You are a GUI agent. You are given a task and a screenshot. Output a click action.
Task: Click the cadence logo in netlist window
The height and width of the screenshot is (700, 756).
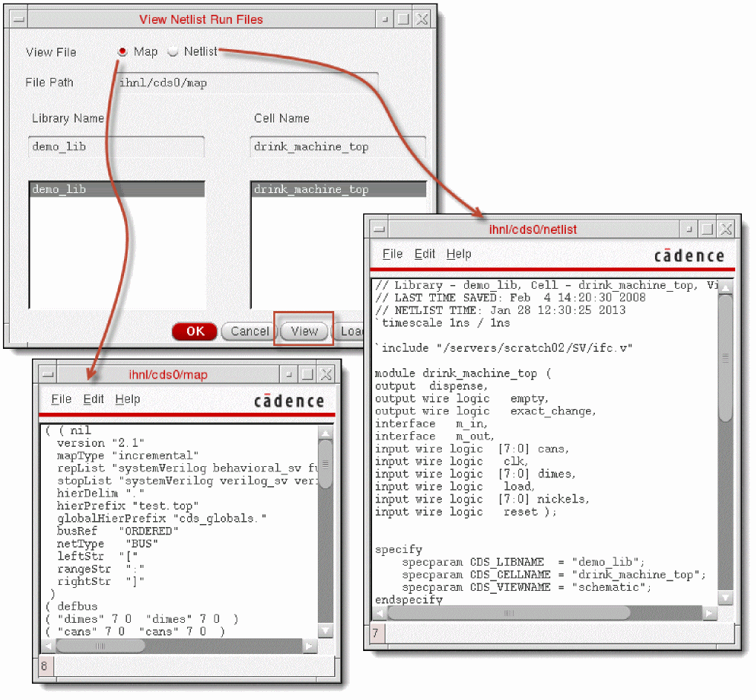point(689,255)
